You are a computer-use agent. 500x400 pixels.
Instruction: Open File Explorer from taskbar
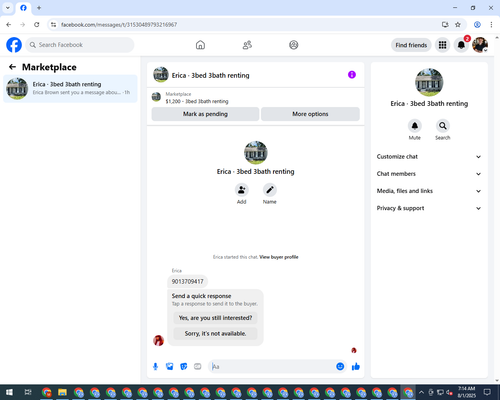(62, 392)
